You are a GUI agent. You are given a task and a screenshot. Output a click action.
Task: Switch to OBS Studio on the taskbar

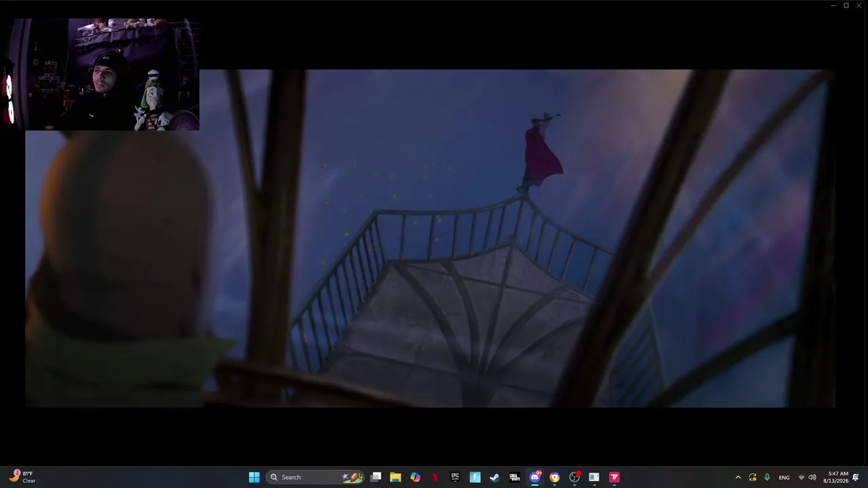[574, 477]
